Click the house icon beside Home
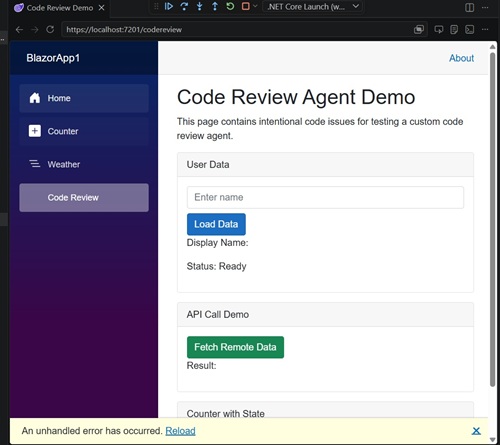500x445 pixels. [x=35, y=98]
